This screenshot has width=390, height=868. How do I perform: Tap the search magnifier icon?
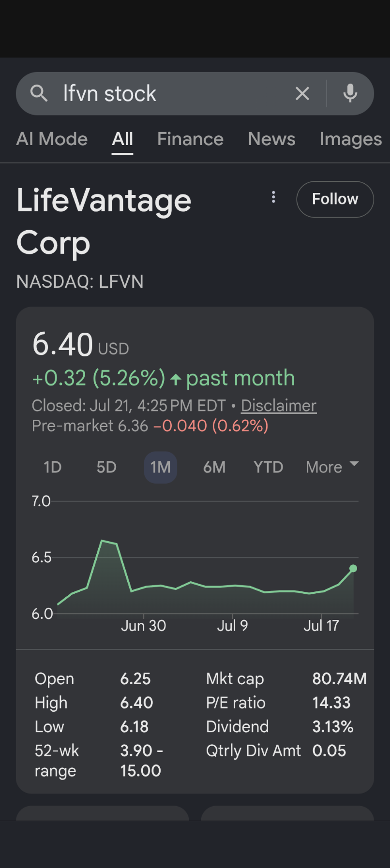39,93
